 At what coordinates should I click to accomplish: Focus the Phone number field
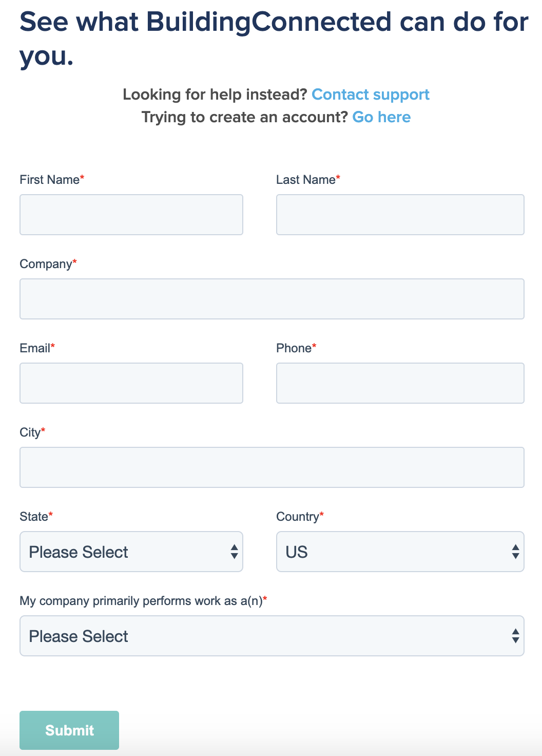click(400, 383)
